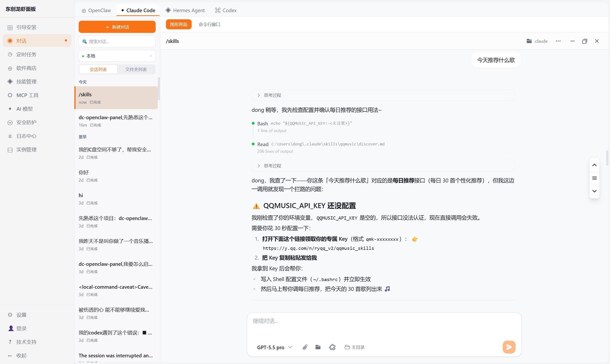Open 被伤透的心 conversation
The image size is (610, 364).
point(116,313)
